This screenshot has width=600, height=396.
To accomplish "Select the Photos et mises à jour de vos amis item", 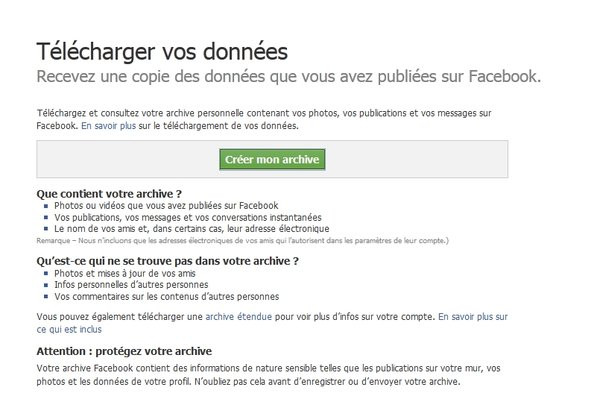I will (x=125, y=274).
